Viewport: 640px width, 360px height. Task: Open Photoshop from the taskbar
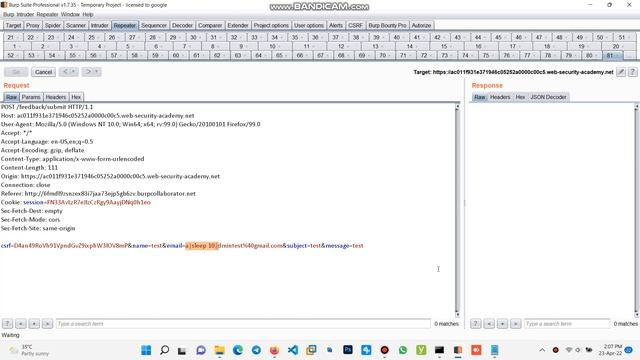348,350
